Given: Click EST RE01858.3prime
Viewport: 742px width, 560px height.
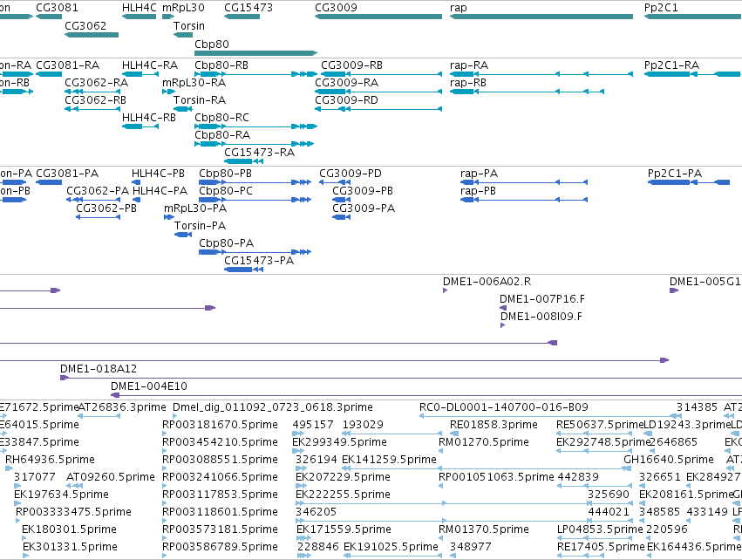Looking at the screenshot, I should pos(453,434).
